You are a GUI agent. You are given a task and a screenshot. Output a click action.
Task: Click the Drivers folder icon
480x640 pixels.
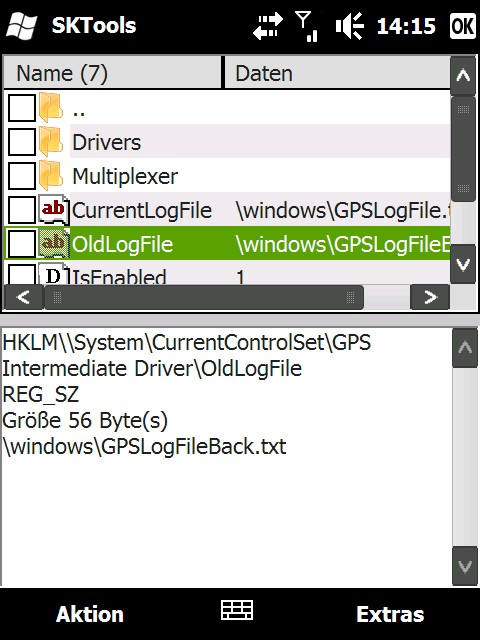coord(51,142)
